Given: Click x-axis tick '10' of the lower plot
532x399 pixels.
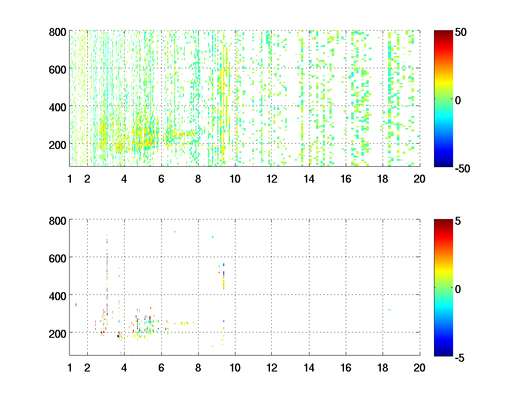Looking at the screenshot, I should click(235, 368).
